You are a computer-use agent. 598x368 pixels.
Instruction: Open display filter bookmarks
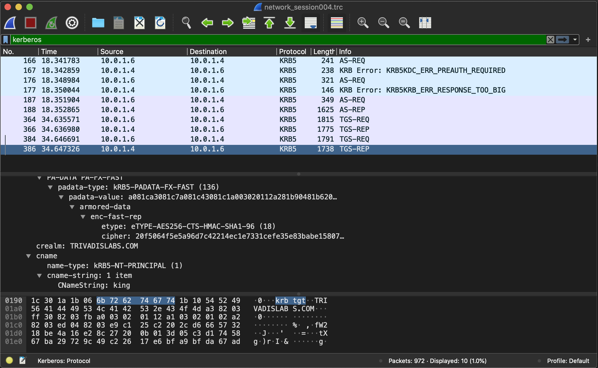tap(6, 40)
